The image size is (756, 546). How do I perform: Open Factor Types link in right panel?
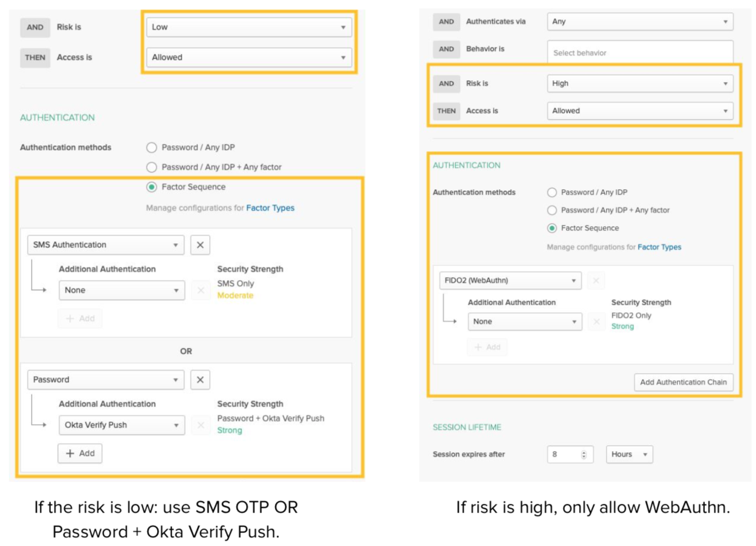659,247
